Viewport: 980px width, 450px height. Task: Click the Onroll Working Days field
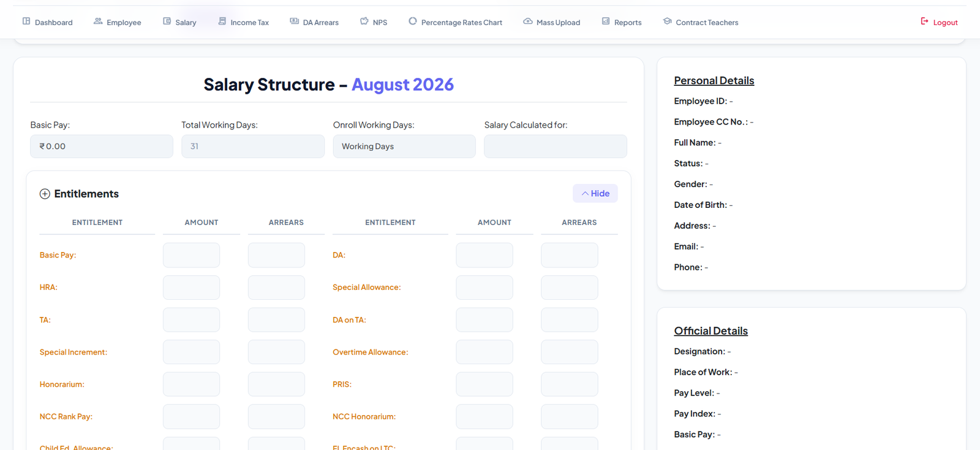[404, 147]
